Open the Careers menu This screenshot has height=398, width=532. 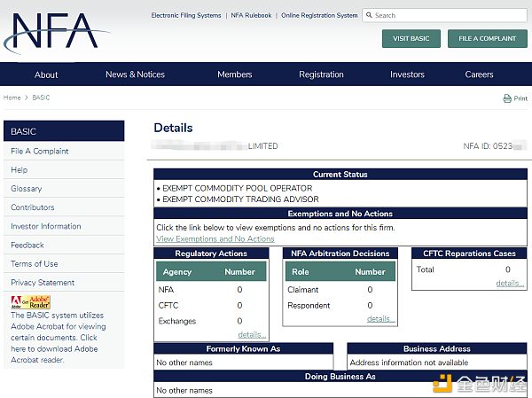pyautogui.click(x=479, y=74)
